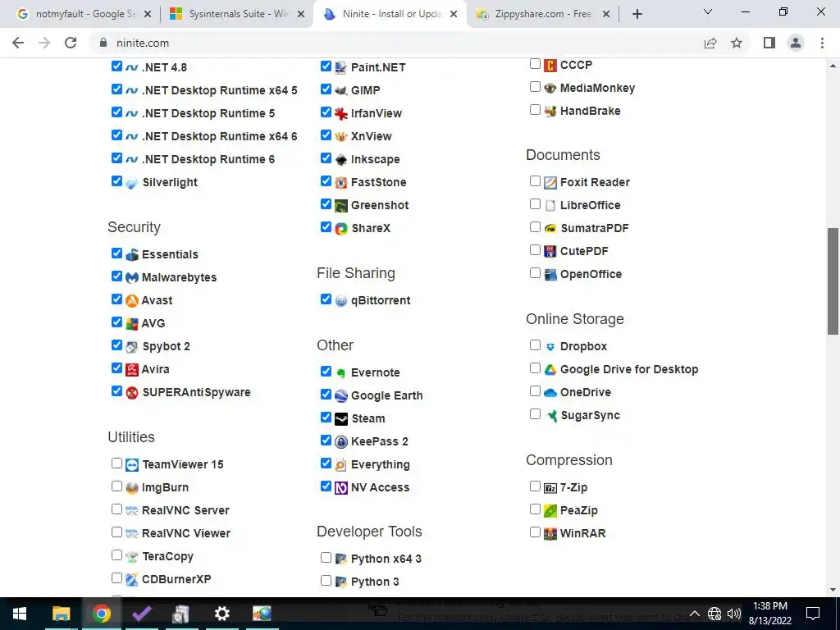
Task: Check the RealVNC Server checkbox
Action: point(116,509)
